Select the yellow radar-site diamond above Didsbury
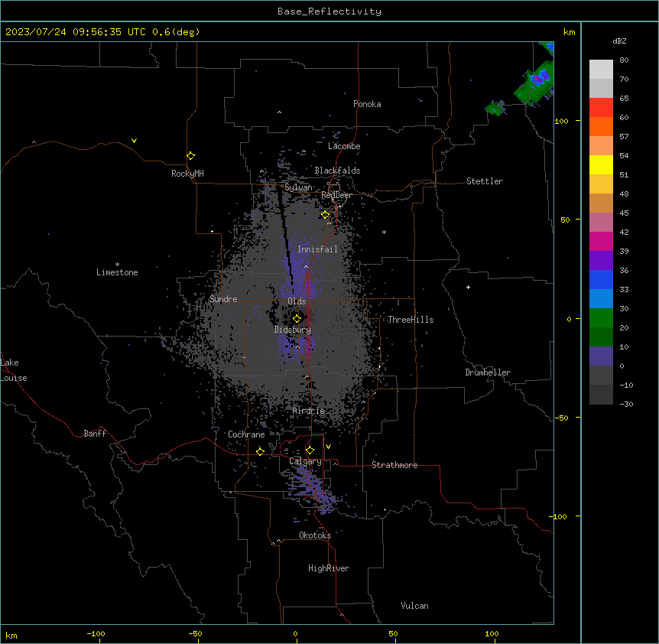The width and height of the screenshot is (659, 644). click(297, 319)
